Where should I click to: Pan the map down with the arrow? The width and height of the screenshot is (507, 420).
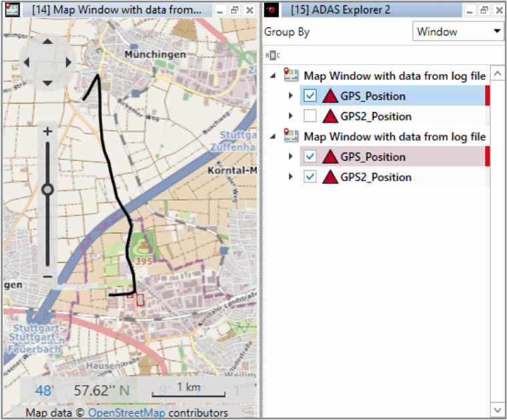[x=47, y=83]
